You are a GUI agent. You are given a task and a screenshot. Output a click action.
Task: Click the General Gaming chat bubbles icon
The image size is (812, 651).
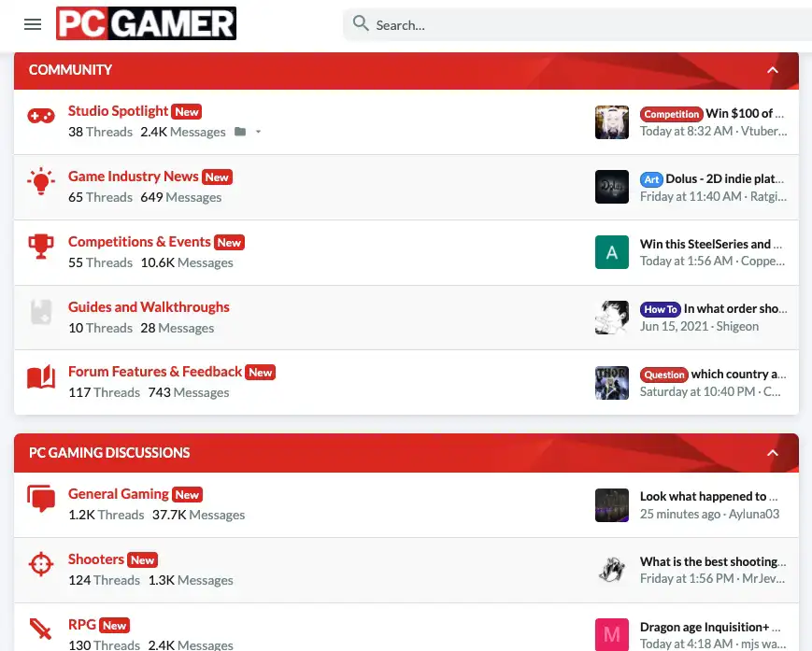tap(41, 499)
